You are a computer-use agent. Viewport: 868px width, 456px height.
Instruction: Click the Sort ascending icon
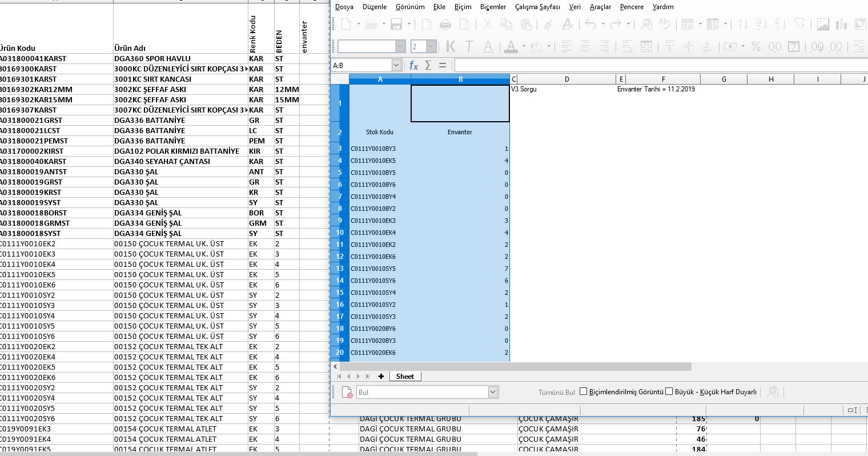pyautogui.click(x=761, y=24)
